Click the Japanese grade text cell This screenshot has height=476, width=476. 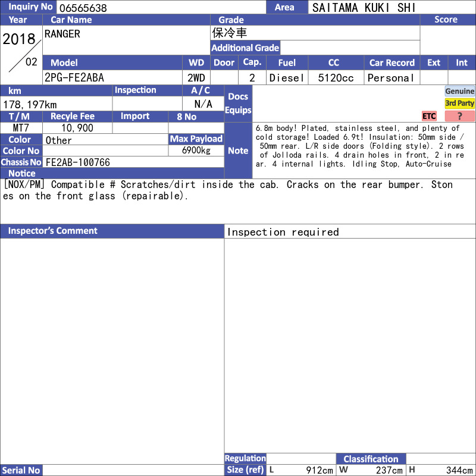(x=315, y=33)
